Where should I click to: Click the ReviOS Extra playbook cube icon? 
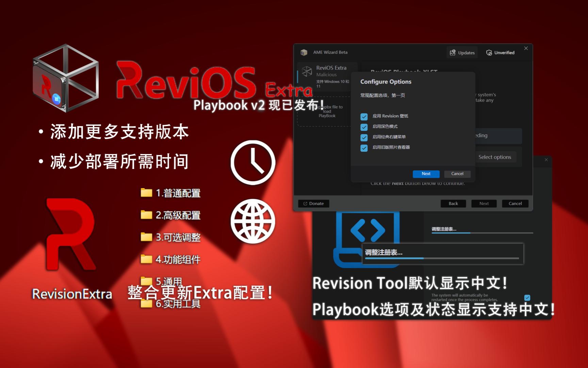(307, 71)
